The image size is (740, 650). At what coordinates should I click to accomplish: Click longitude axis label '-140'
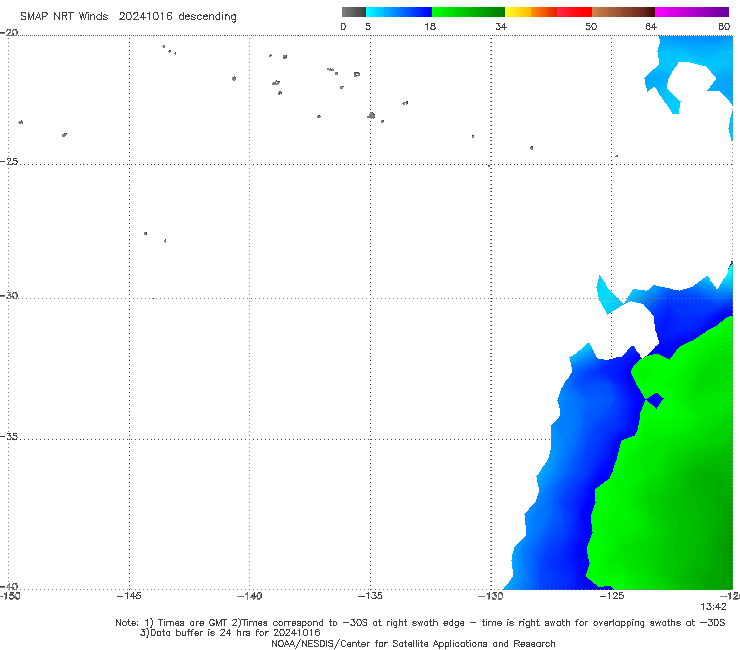(x=249, y=596)
